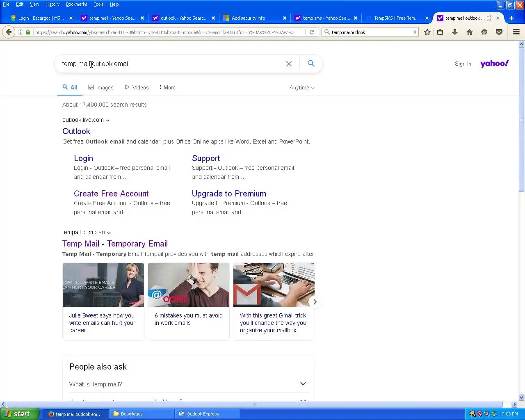This screenshot has width=525, height=420.
Task: Click the horizontal scrollbar at the bottom of the page
Action: 254,404
